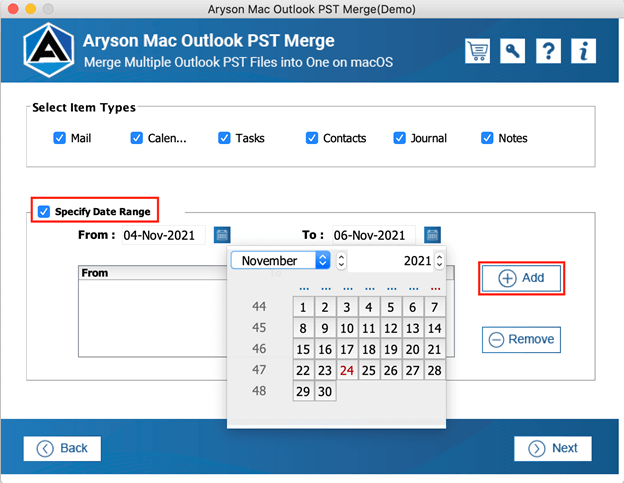Click the From column header in table
Viewport: 624px width, 483px height.
pyautogui.click(x=153, y=273)
